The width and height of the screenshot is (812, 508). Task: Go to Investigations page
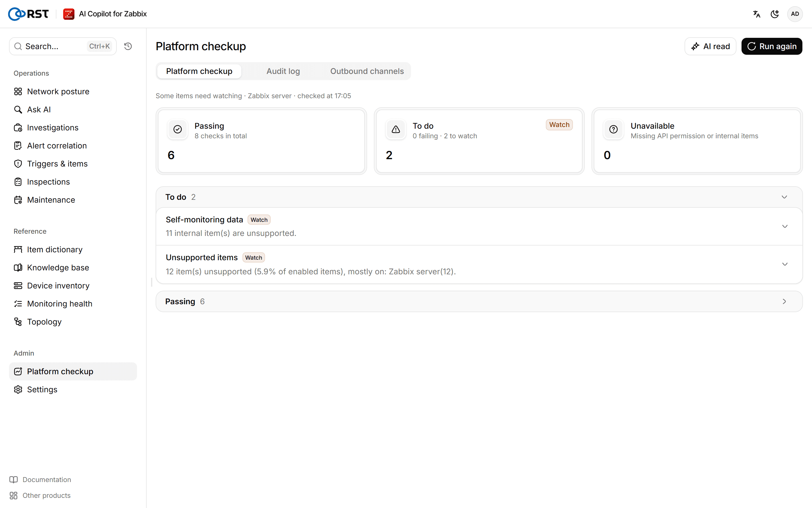(x=73, y=128)
